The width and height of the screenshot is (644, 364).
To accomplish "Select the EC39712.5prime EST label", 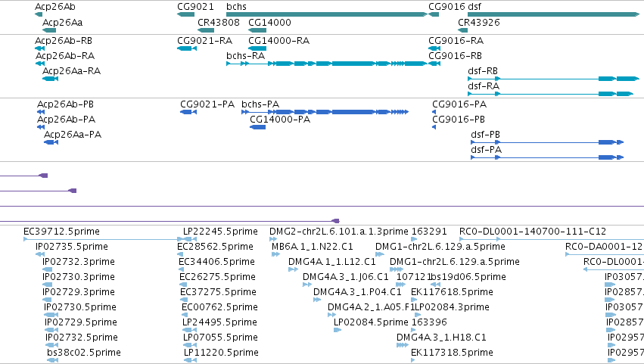I will coord(61,232).
